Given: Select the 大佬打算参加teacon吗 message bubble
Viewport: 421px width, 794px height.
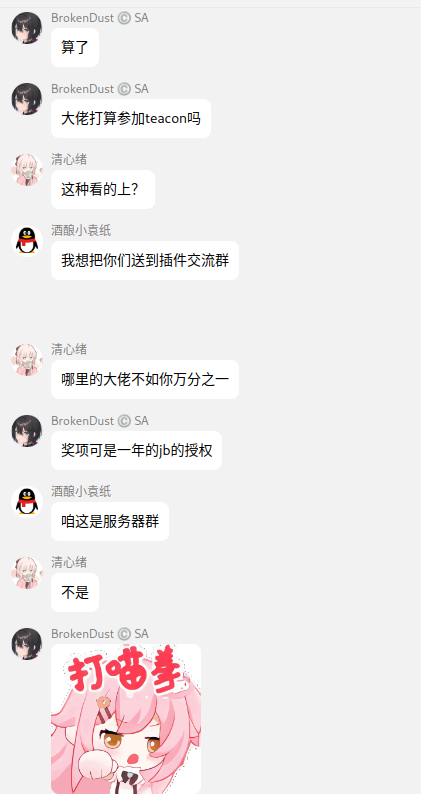Looking at the screenshot, I should tap(131, 118).
